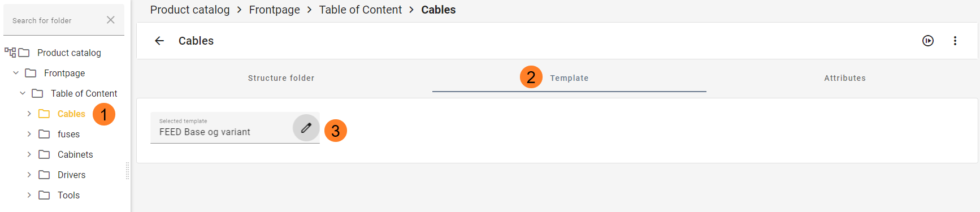
Task: Expand the fuses folder chevron
Action: (29, 134)
